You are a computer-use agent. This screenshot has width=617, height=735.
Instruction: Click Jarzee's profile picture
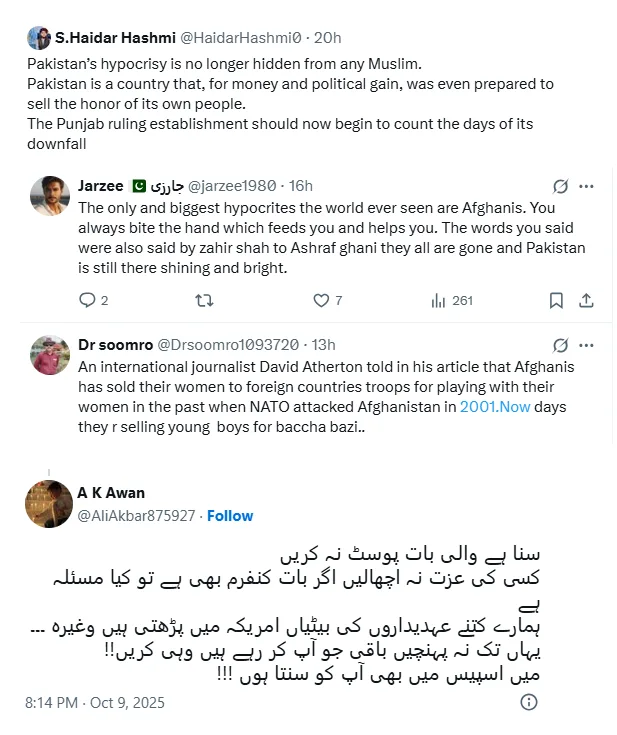(50, 196)
